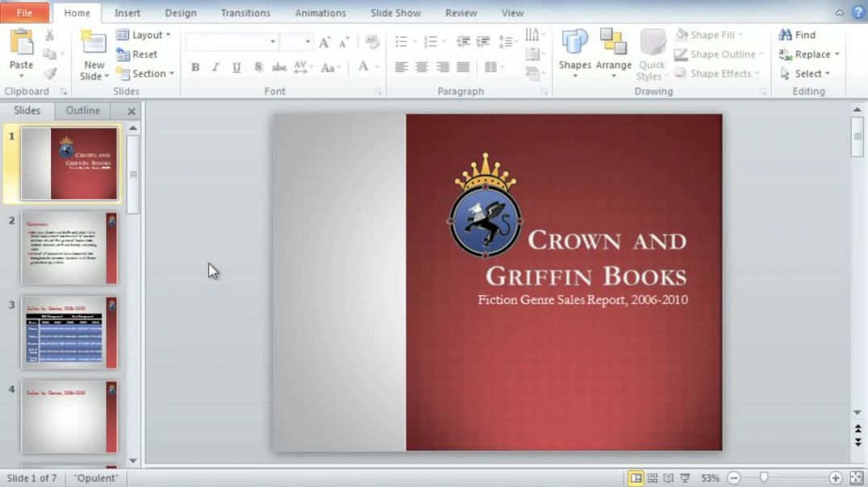Open Line Spacing dropdown
Screen dimensions: 868x487
tap(507, 41)
